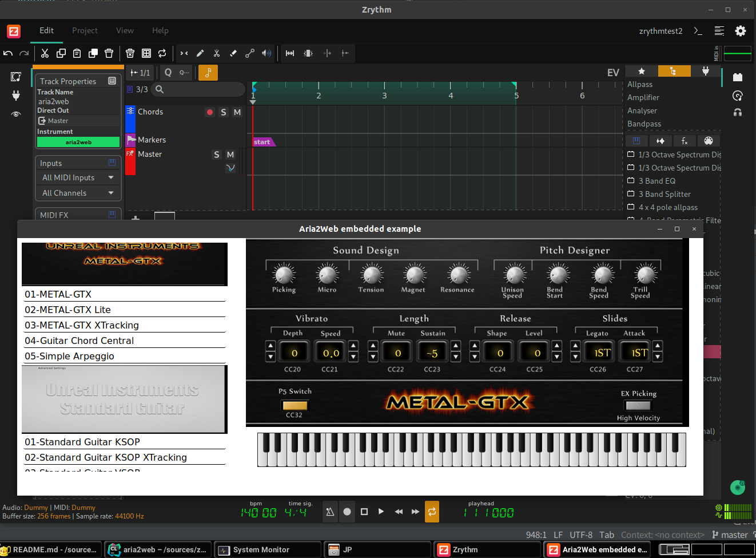Click the start marker on timeline
The image size is (756, 558).
tap(263, 142)
